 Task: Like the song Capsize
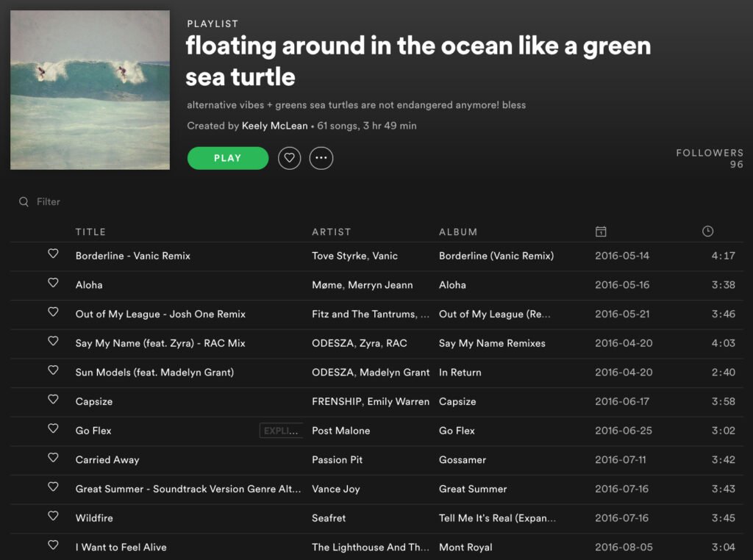[53, 400]
